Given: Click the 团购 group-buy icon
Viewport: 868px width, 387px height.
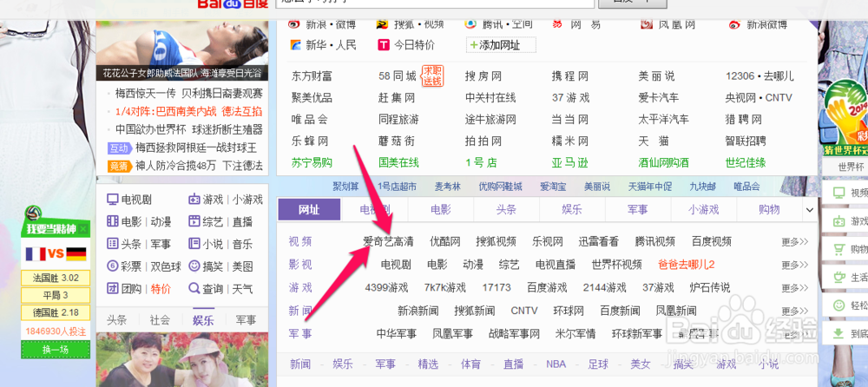Looking at the screenshot, I should tap(112, 288).
